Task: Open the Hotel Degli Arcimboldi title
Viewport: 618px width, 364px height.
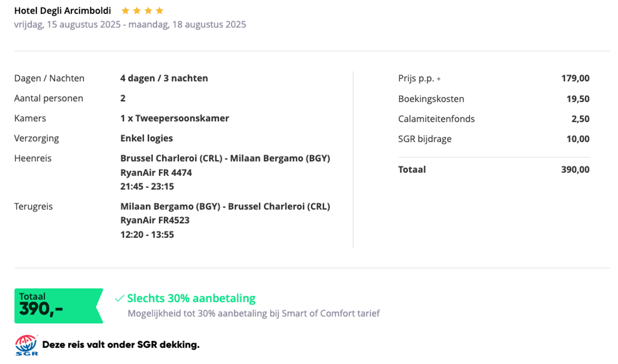Action: coord(63,11)
